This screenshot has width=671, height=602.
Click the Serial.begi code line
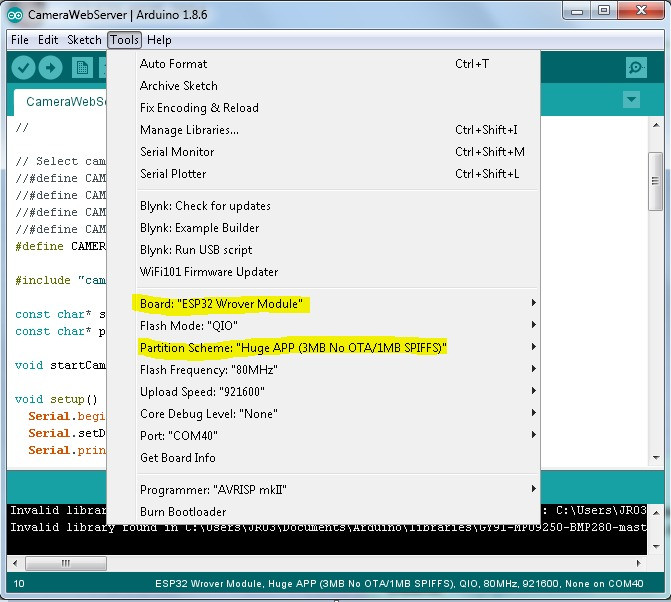click(67, 416)
